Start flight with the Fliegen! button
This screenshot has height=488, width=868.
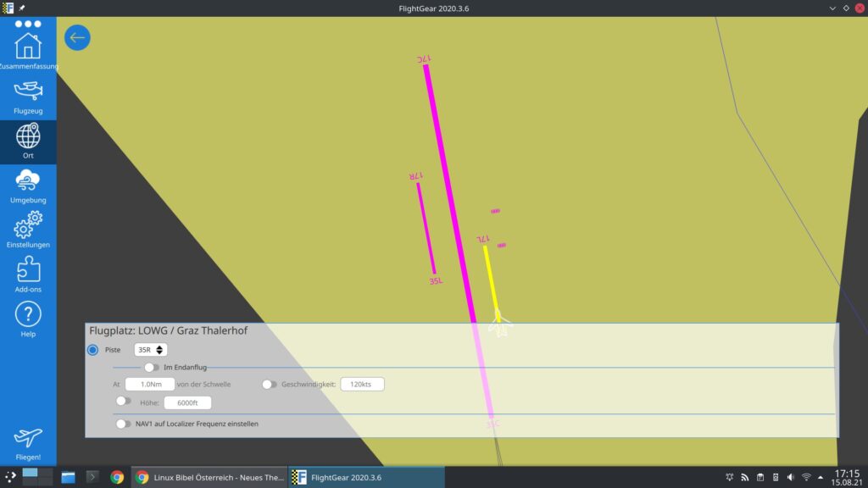[x=28, y=444]
